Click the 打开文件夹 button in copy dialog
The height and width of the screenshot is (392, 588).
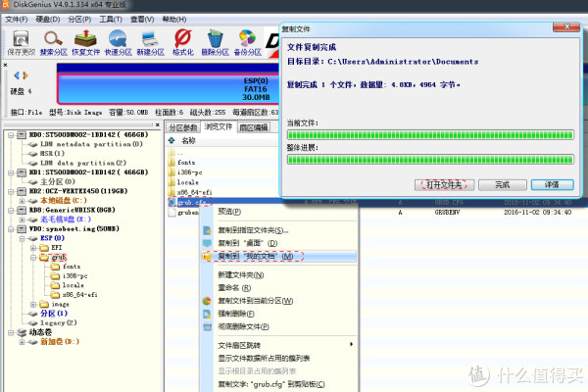(444, 184)
